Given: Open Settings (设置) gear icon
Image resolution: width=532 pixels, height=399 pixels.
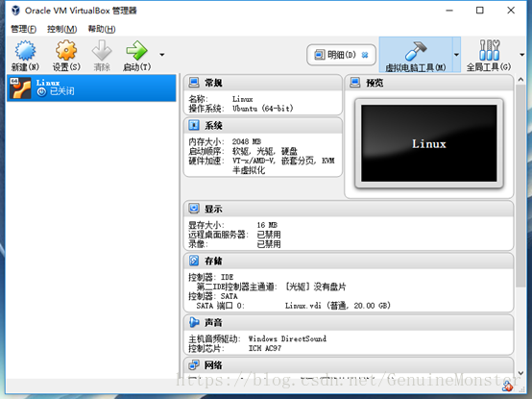Looking at the screenshot, I should [x=66, y=50].
